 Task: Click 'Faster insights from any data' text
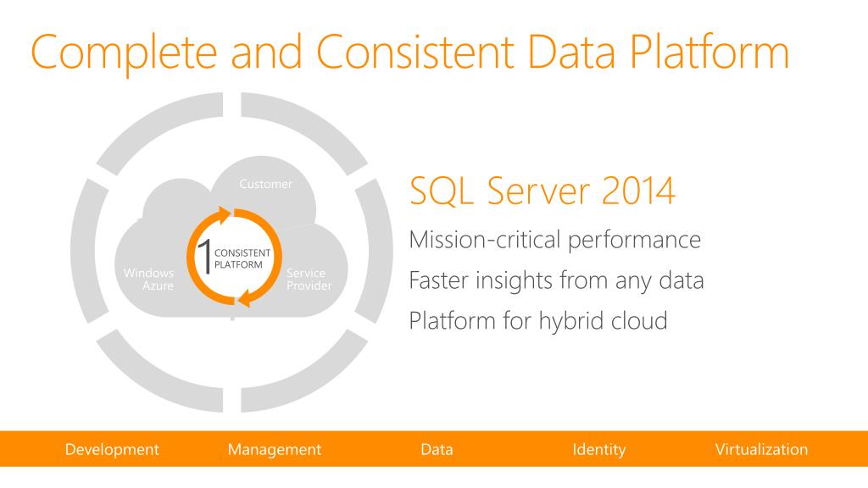(x=556, y=280)
